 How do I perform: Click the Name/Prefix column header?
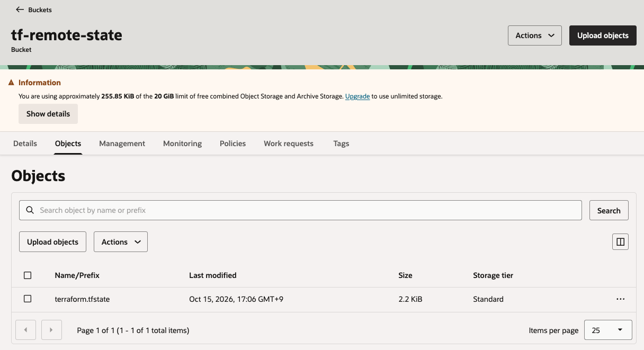[77, 275]
